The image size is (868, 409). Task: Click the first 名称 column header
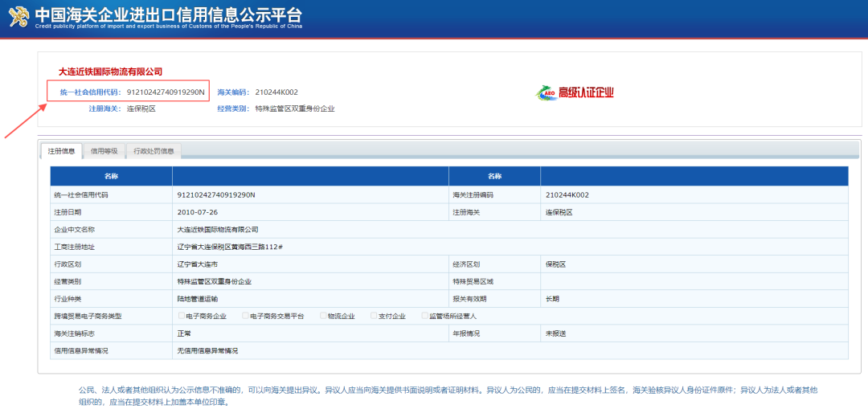(111, 176)
